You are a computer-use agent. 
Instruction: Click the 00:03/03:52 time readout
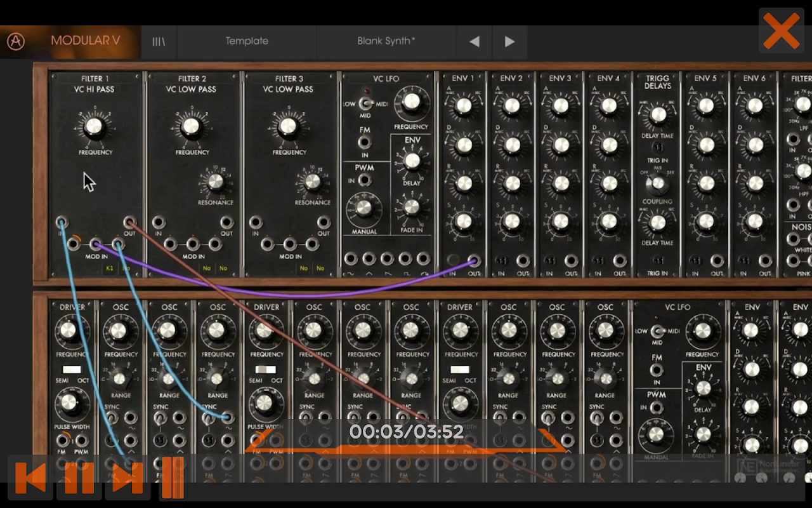(x=406, y=432)
